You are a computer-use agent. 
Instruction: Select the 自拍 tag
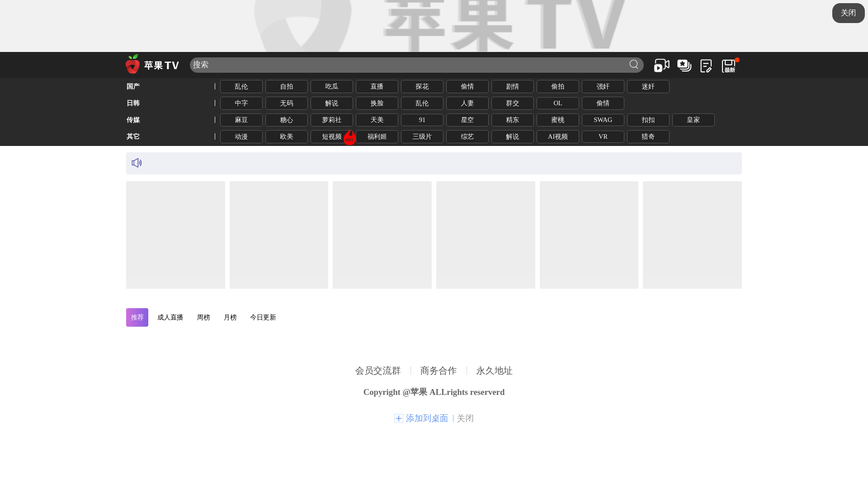287,87
